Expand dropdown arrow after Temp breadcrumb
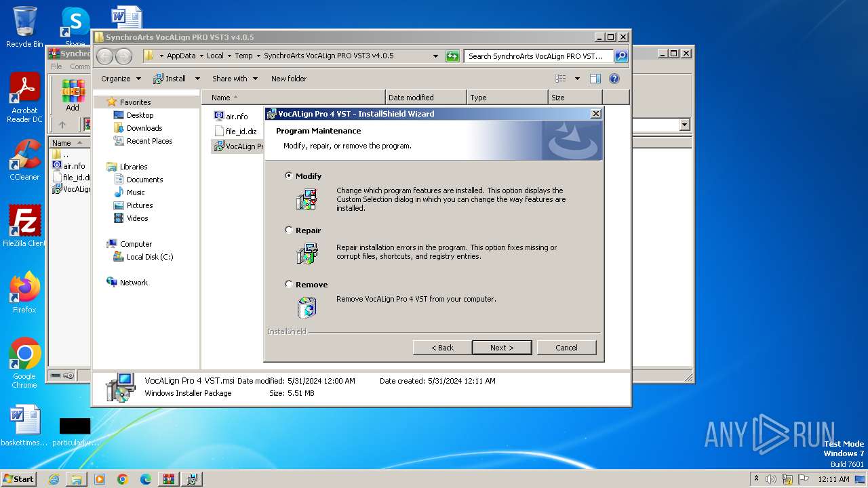This screenshot has width=868, height=488. tap(258, 56)
